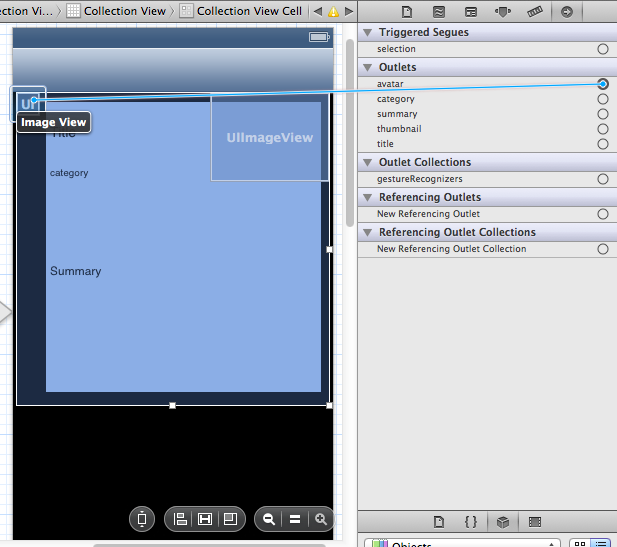Click the thumbnail outlet connection circle
This screenshot has height=547, width=617.
tap(602, 129)
